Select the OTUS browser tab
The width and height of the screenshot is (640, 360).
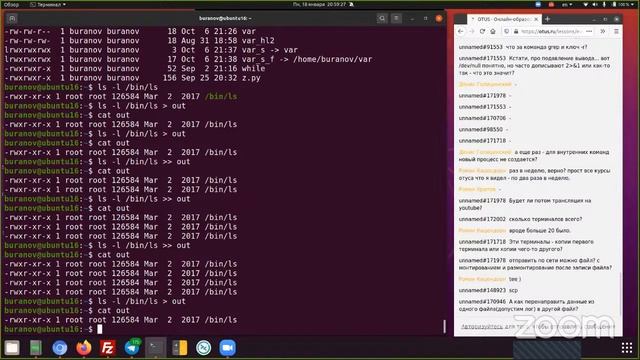tap(504, 19)
